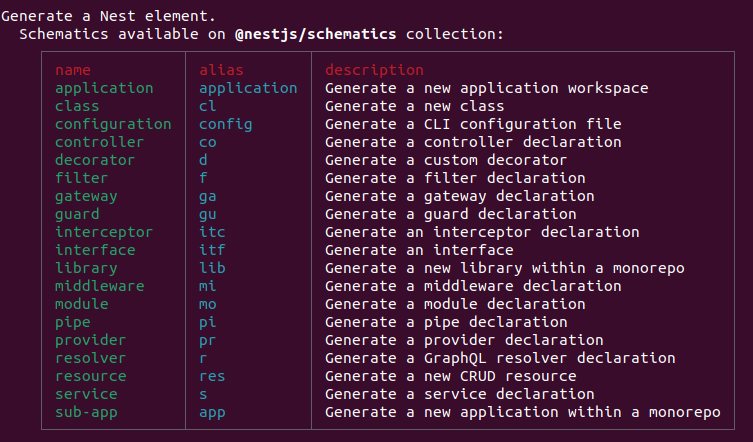Screen dimensions: 753x442
Task: Click the 'lib' alias
Action: pos(212,268)
